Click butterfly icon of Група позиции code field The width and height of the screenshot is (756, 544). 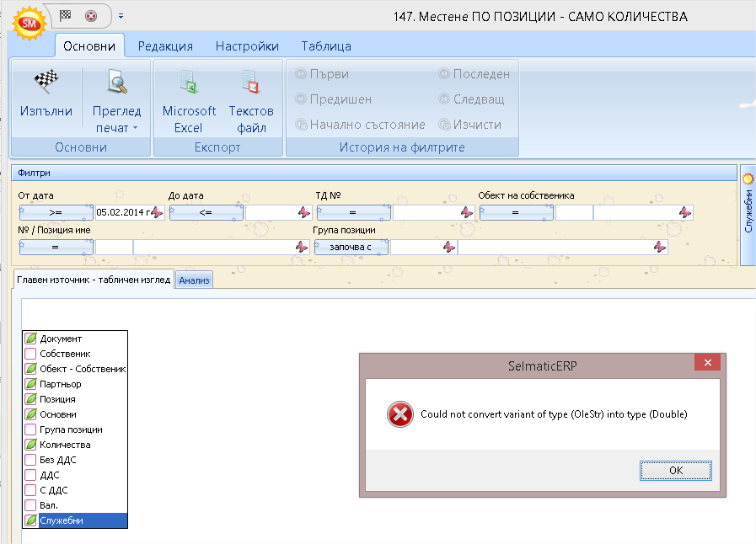click(449, 248)
